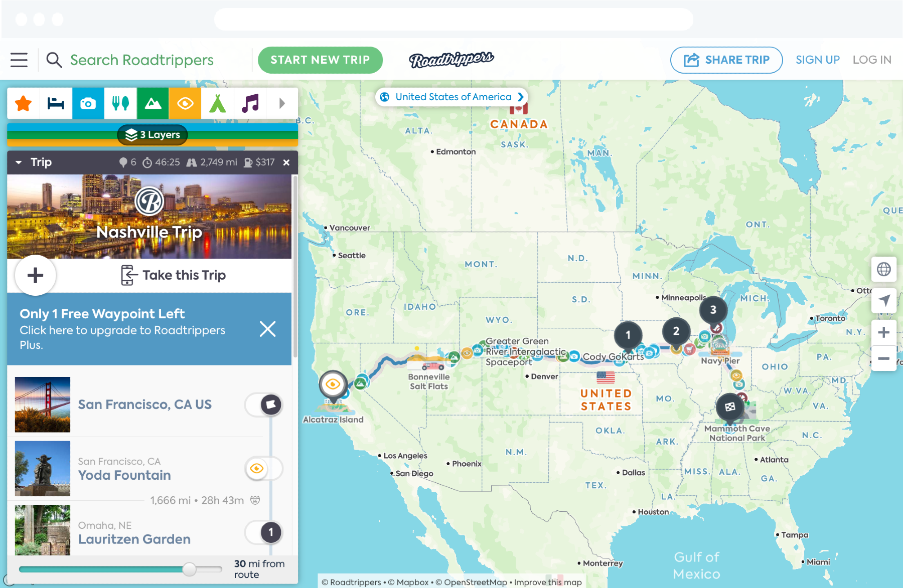
Task: Open the OpenStreetMap attribution link
Action: (x=471, y=582)
